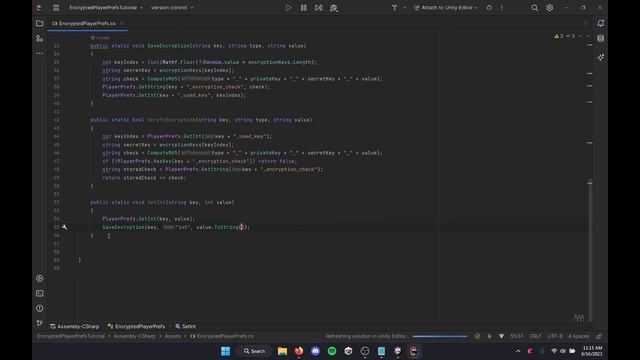Open the Problems tool window icon

(40, 309)
